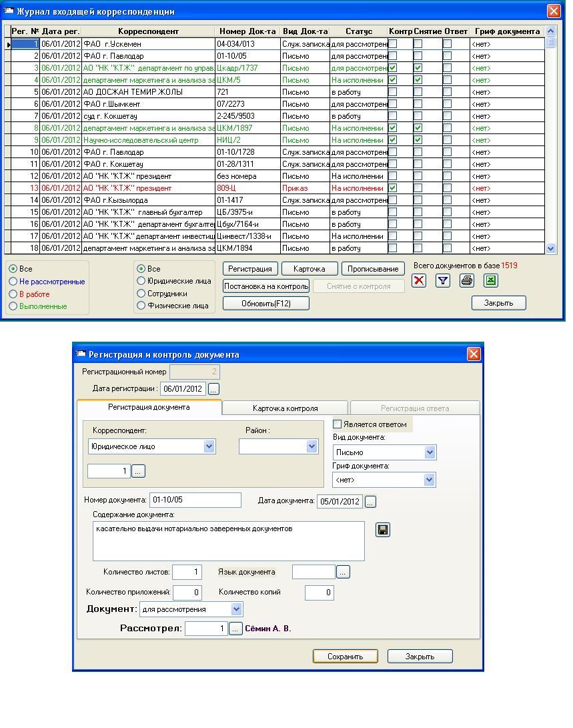This screenshot has width=573, height=728.
Task: Open the Карточка контроля tab
Action: point(285,408)
